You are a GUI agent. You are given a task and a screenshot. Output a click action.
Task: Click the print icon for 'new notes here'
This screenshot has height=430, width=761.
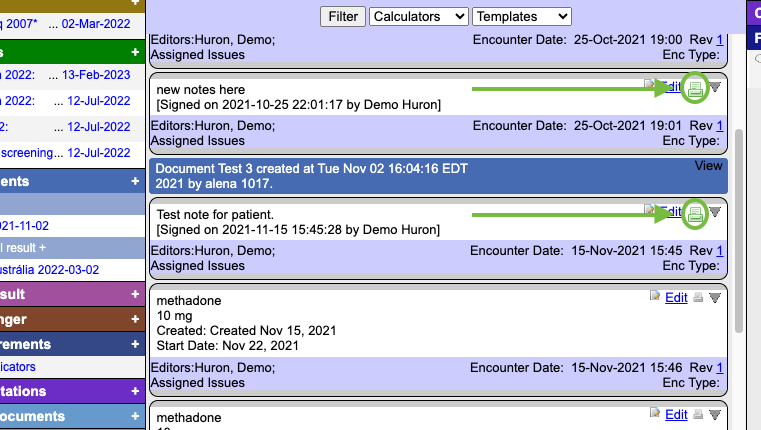point(695,89)
